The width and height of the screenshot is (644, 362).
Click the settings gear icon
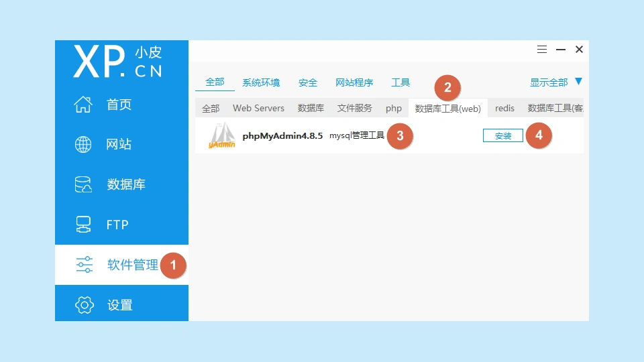pyautogui.click(x=84, y=305)
